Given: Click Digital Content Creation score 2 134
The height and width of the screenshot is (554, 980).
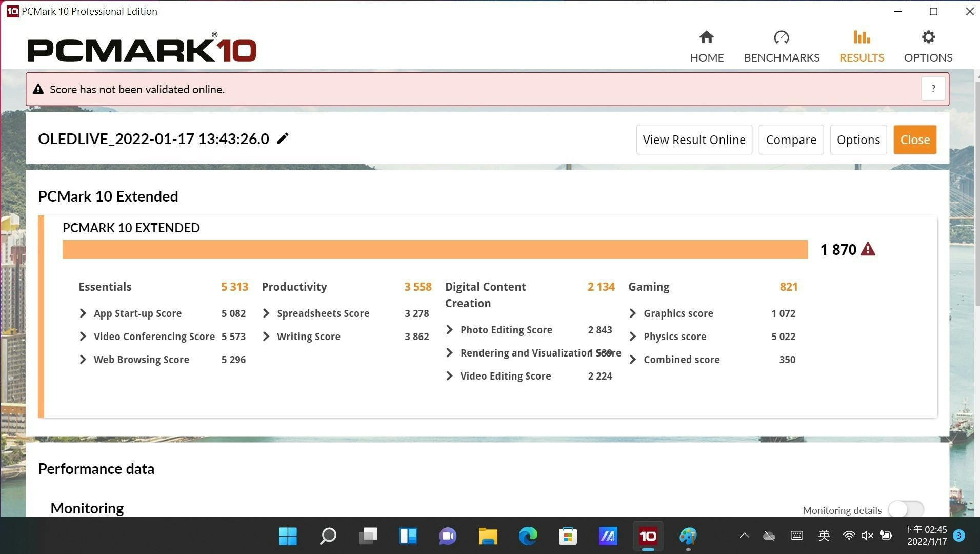Looking at the screenshot, I should tap(601, 287).
